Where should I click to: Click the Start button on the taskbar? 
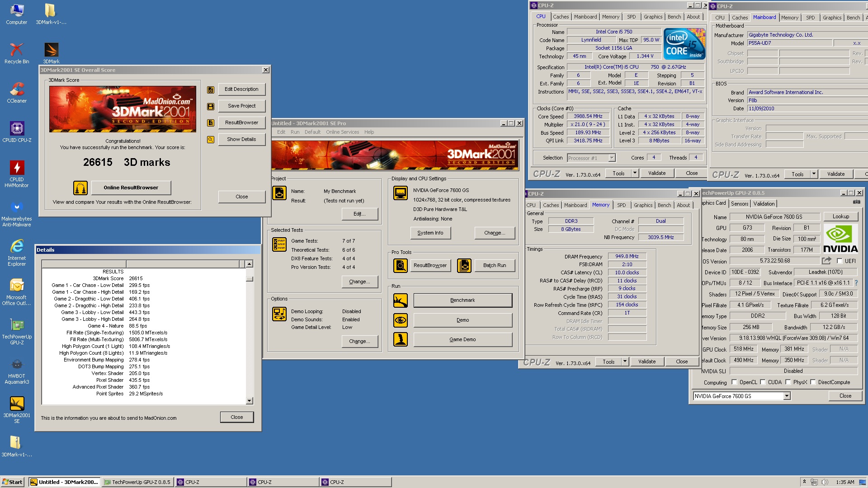coord(13,482)
